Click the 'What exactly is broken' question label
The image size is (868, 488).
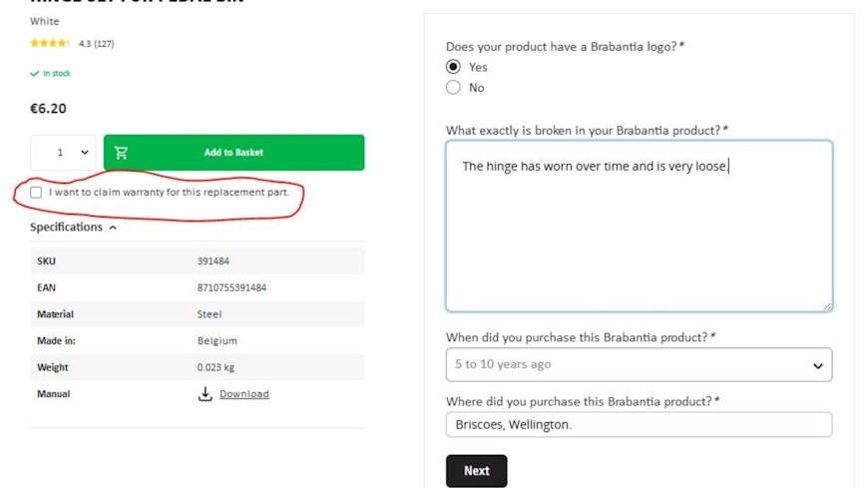(587, 130)
